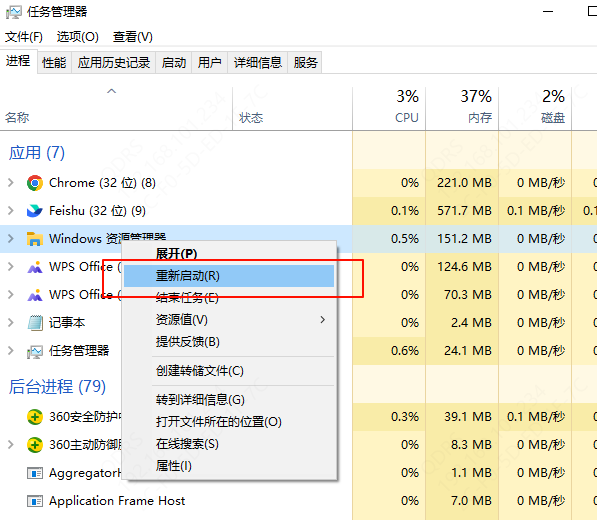The image size is (599, 520).
Task: Expand the Chrome process group
Action: (x=11, y=183)
